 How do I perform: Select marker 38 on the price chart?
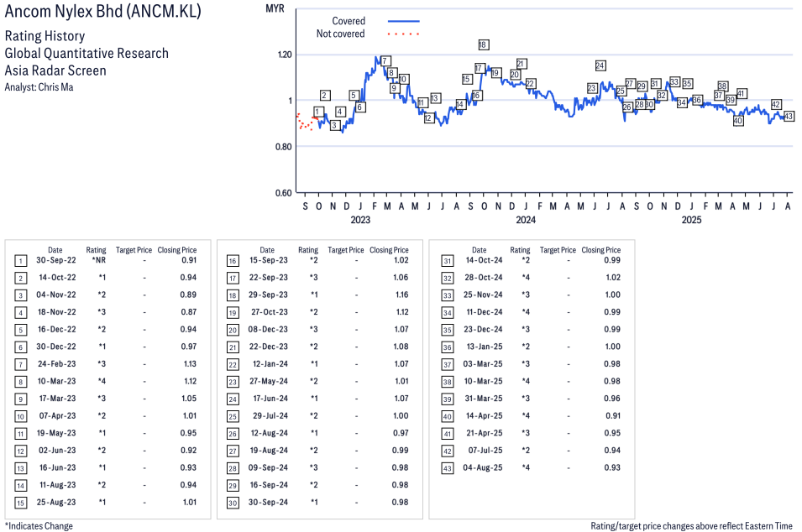click(x=722, y=86)
